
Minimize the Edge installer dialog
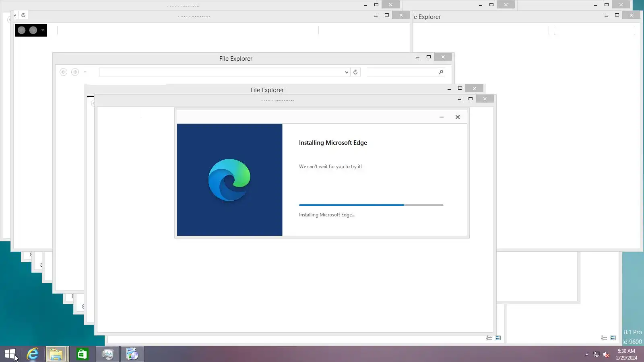442,117
